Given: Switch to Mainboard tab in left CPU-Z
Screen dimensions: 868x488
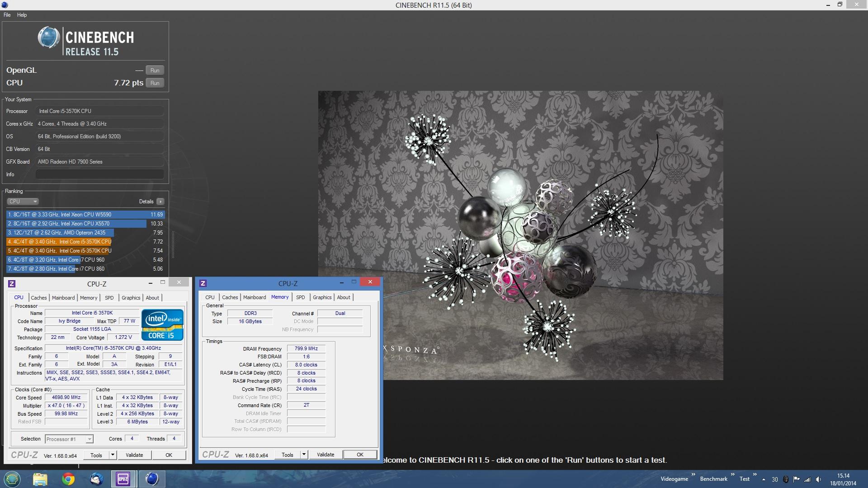Looking at the screenshot, I should (x=63, y=298).
